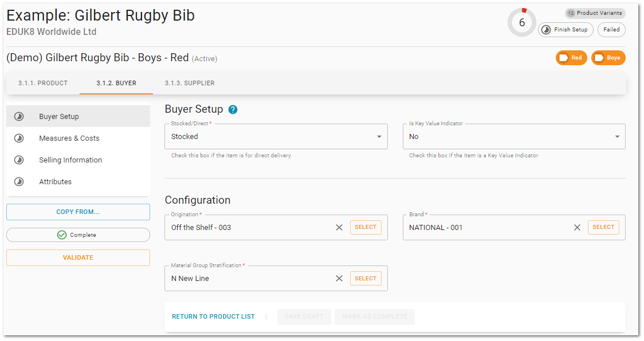Image resolution: width=644 pixels, height=341 pixels.
Task: Switch to the 3.1.3. SUPPLIER tab
Action: (190, 84)
